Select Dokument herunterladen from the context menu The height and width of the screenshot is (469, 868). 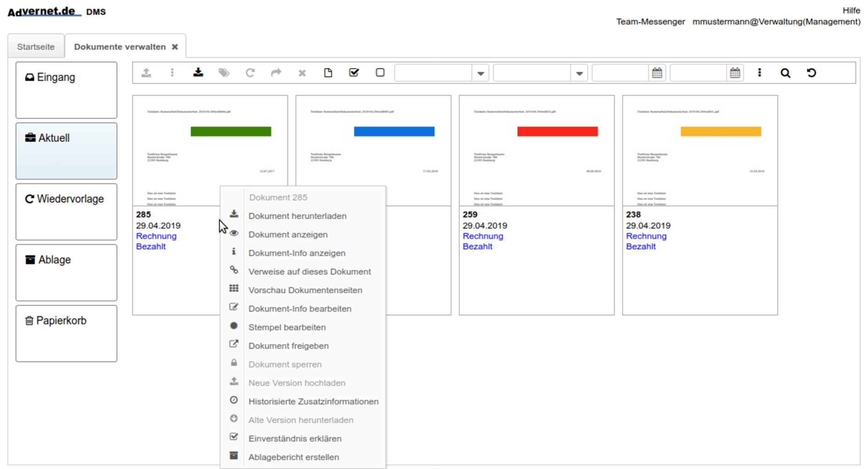(x=297, y=216)
